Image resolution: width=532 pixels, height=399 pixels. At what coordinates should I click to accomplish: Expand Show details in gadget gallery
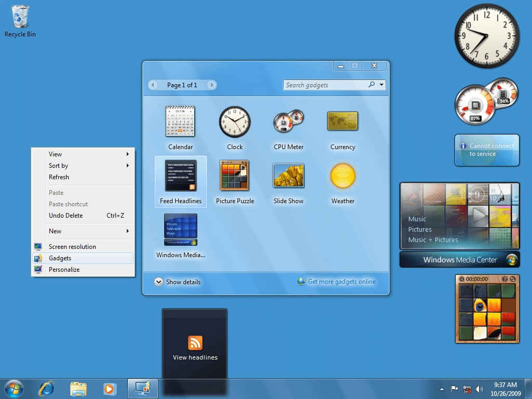click(178, 282)
